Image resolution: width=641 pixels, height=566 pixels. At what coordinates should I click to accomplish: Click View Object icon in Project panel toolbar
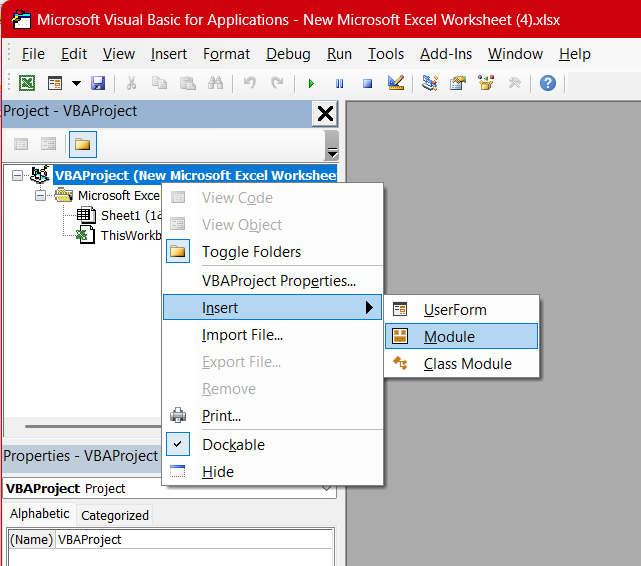tap(48, 144)
